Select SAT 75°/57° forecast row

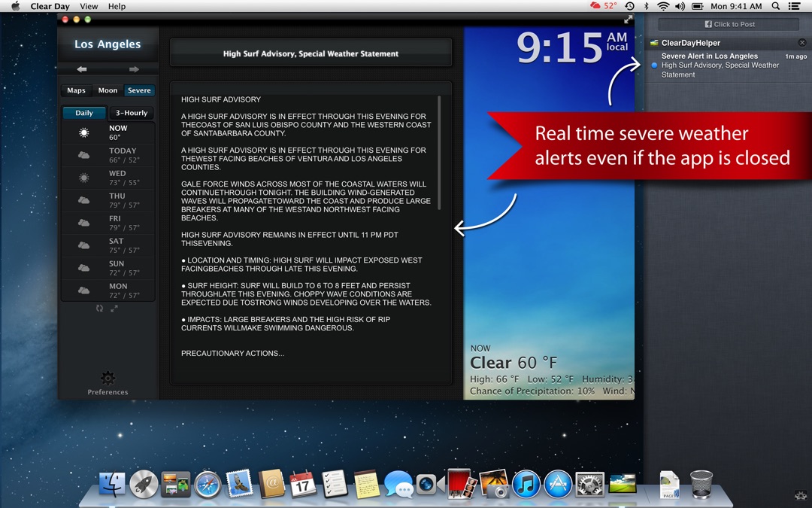[108, 245]
